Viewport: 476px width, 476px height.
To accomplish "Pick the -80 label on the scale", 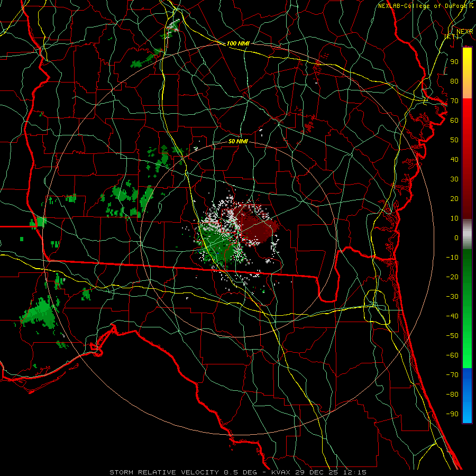I will (x=452, y=395).
